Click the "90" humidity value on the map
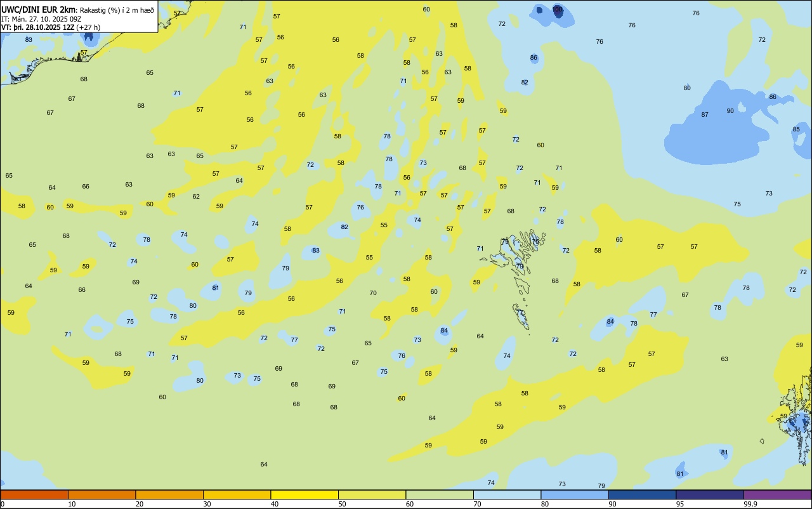The width and height of the screenshot is (812, 509). 730,111
